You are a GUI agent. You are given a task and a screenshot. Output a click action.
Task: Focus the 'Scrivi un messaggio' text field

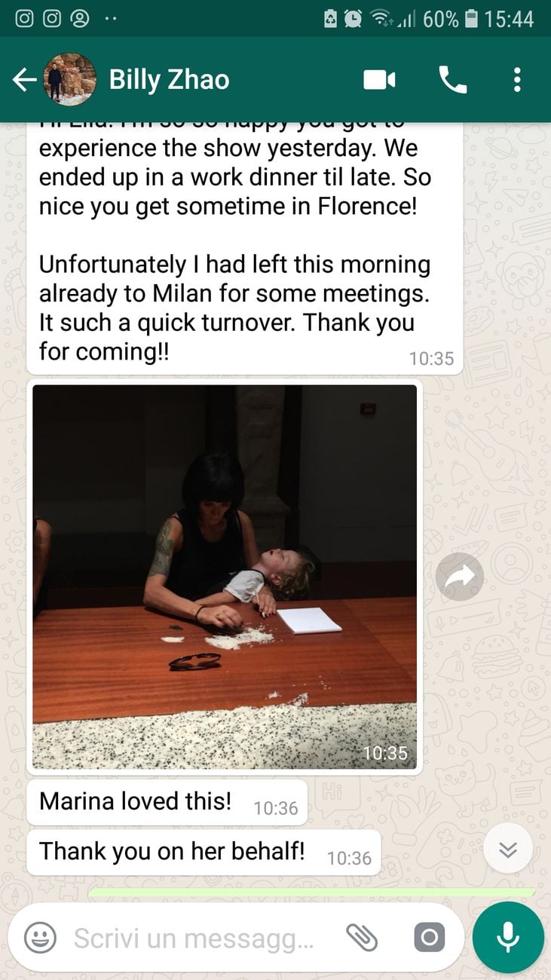[x=194, y=939]
